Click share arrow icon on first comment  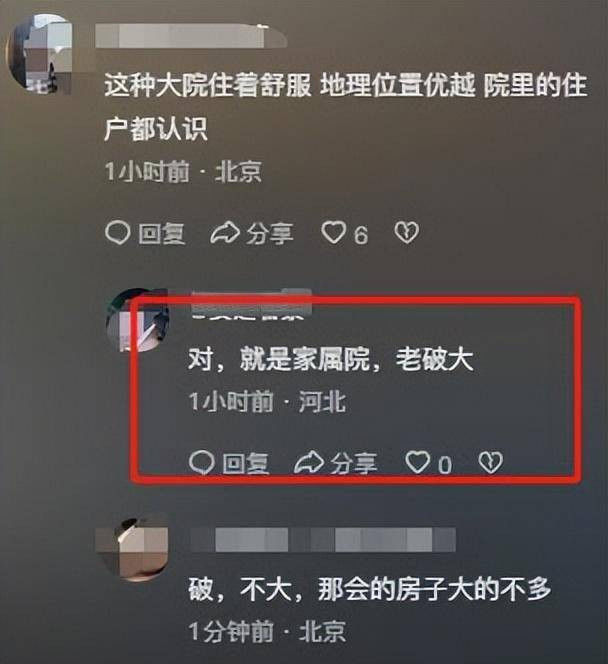[225, 233]
